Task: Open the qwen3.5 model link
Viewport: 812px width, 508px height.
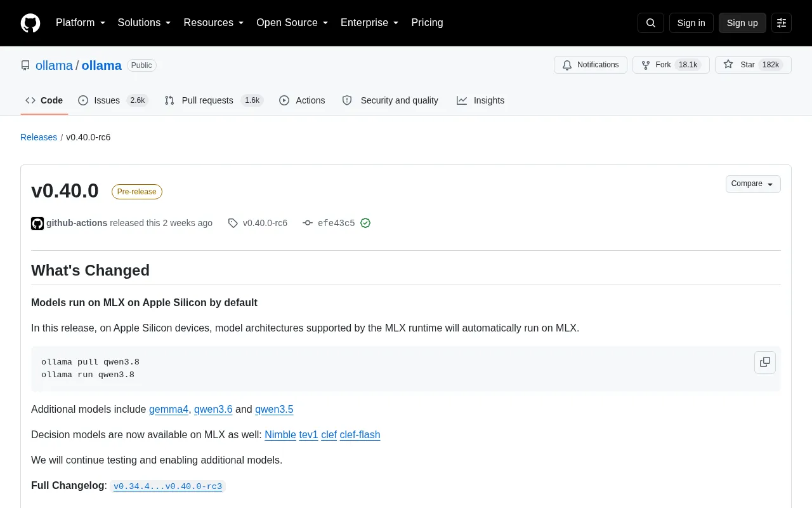Action: click(x=274, y=410)
